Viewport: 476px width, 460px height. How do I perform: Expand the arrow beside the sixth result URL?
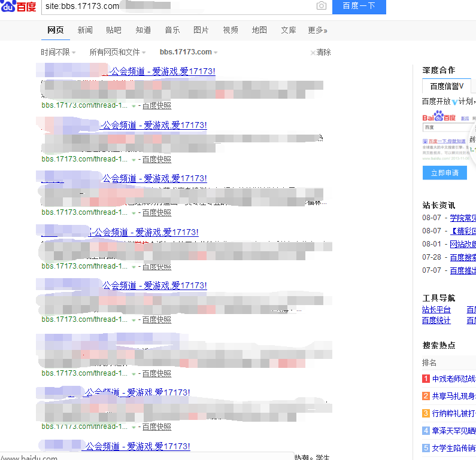click(134, 374)
